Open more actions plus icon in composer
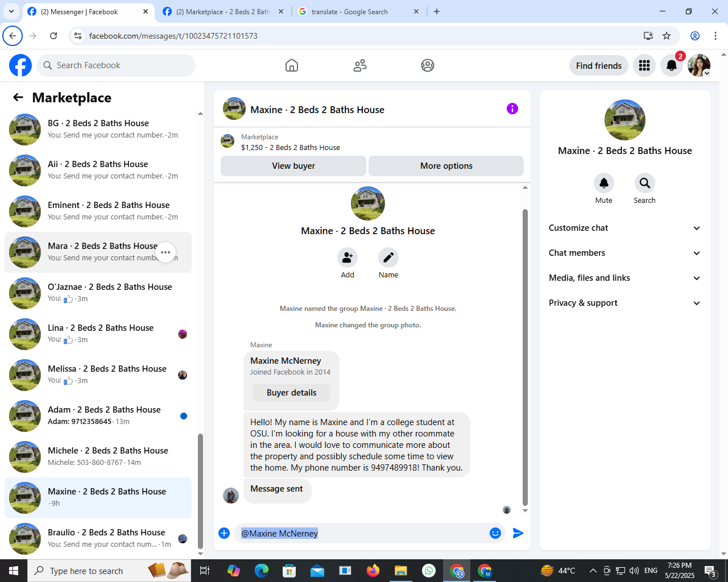728x582 pixels. click(x=224, y=533)
